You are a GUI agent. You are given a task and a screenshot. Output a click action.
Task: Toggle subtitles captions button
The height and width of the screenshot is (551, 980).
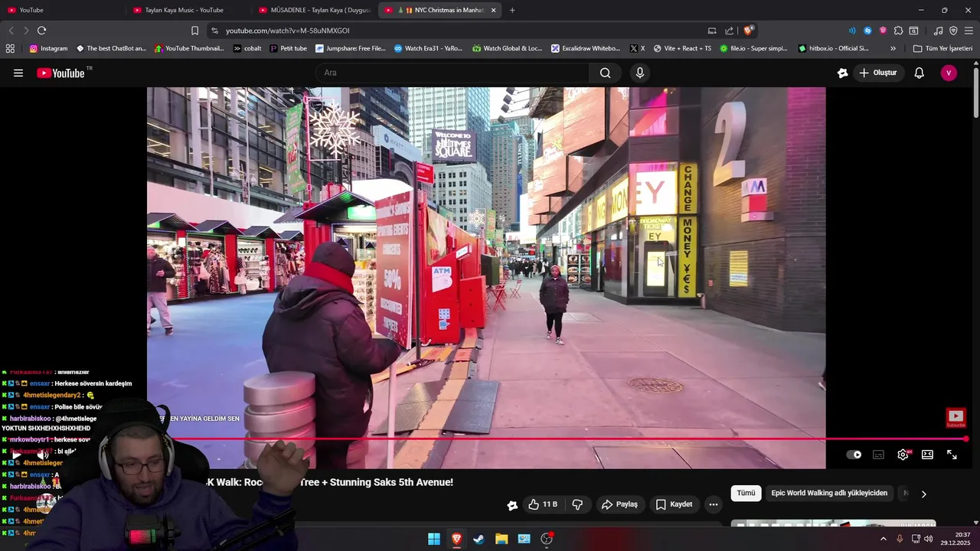[878, 455]
